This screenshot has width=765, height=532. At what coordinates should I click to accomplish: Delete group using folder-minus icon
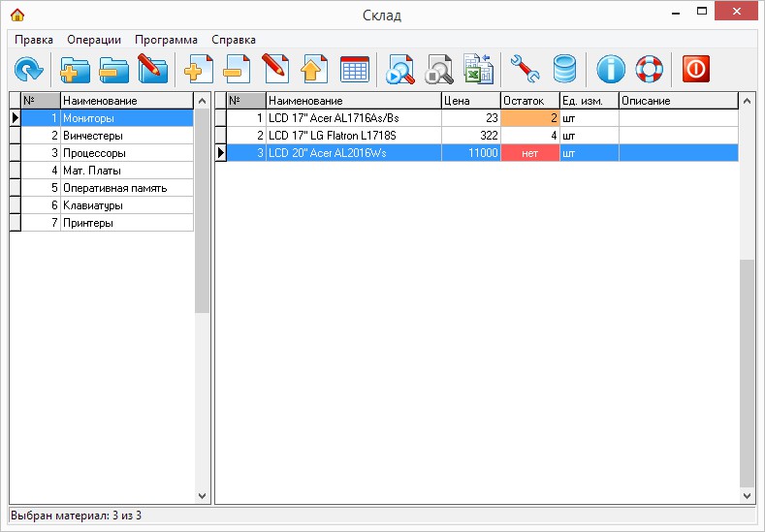113,69
